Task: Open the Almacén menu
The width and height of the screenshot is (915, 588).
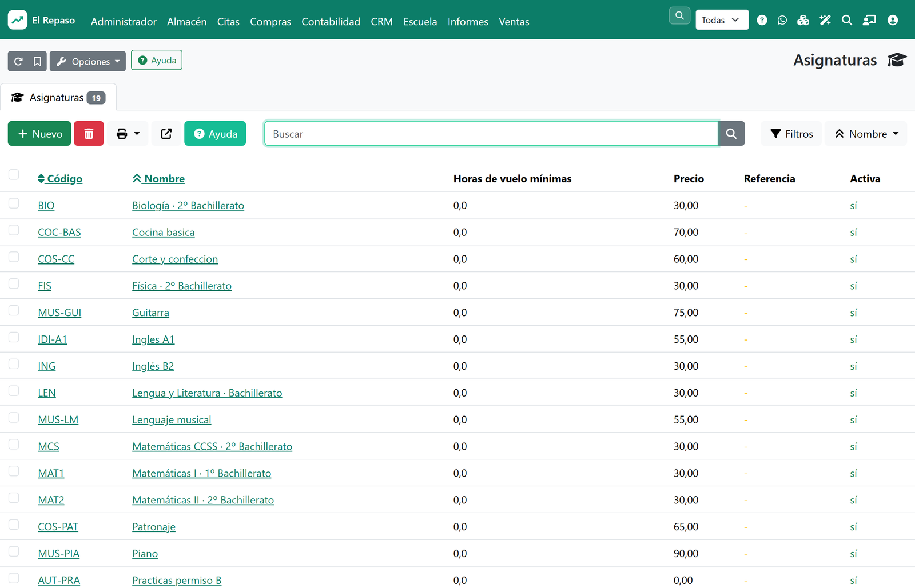Action: 186,22
